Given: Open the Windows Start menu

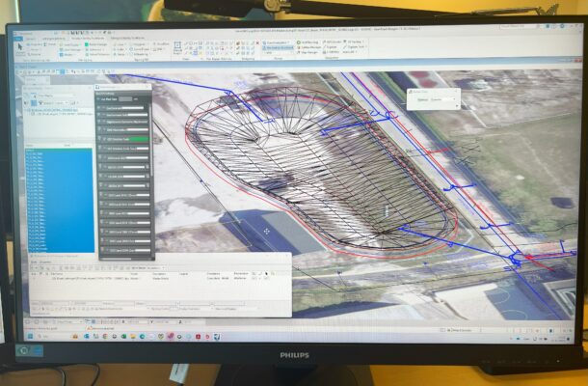Looking at the screenshot, I should [x=31, y=337].
